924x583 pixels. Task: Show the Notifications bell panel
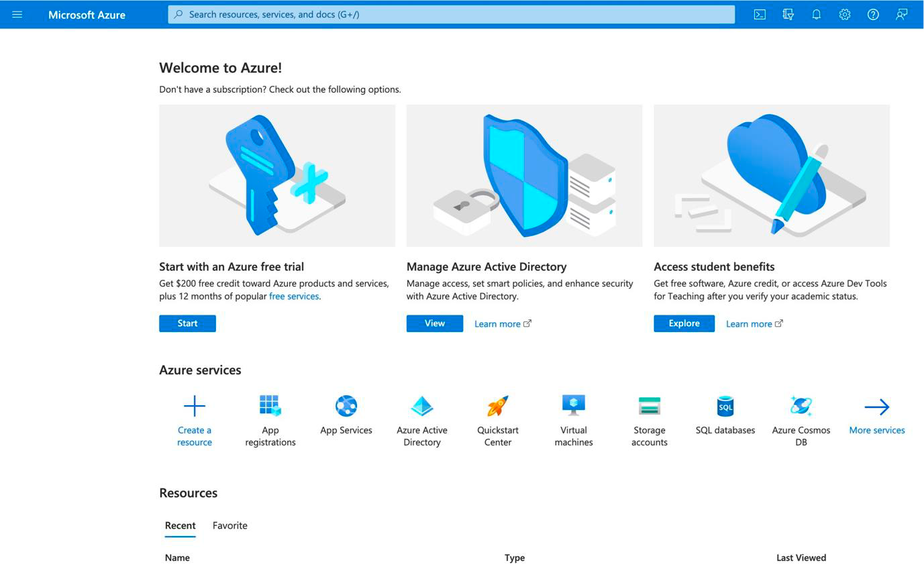816,14
